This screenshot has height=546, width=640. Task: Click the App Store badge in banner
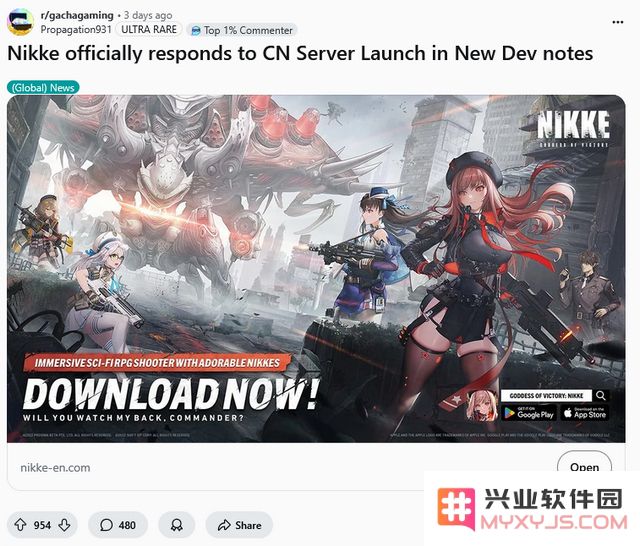click(585, 413)
